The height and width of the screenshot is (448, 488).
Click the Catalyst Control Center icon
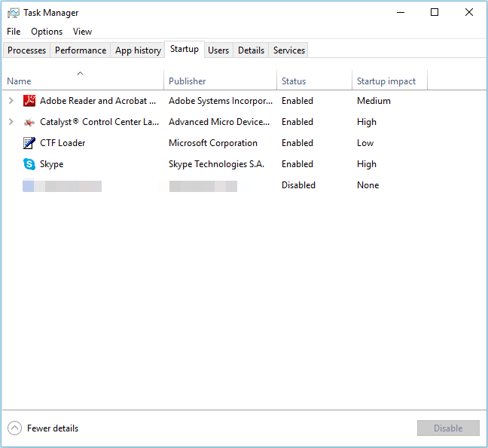[29, 122]
